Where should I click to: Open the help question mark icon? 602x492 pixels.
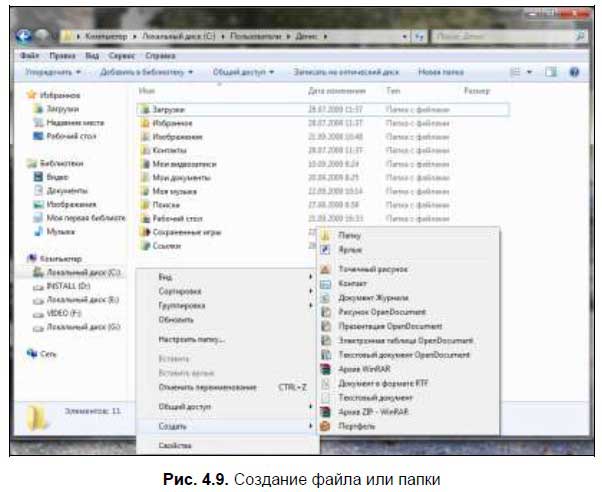[575, 73]
